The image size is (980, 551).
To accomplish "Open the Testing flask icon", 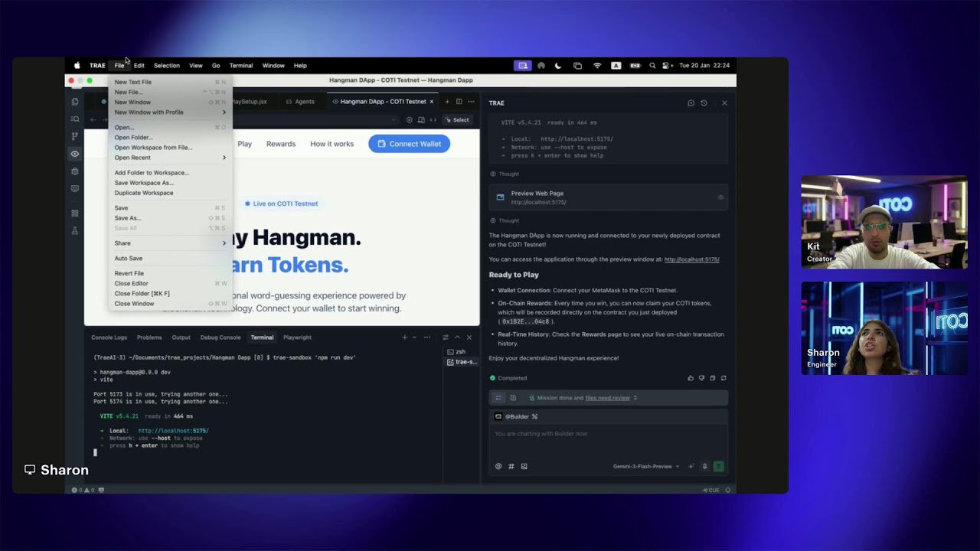I will coord(75,230).
